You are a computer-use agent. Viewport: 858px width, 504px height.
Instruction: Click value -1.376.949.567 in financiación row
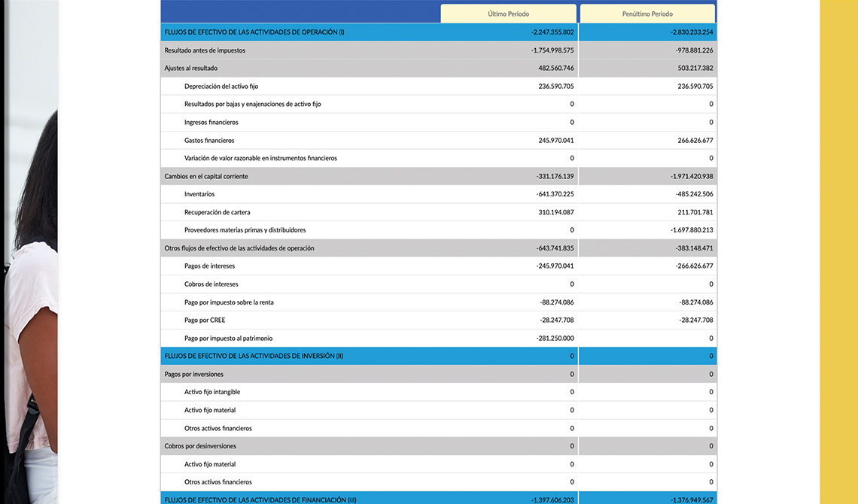click(692, 500)
